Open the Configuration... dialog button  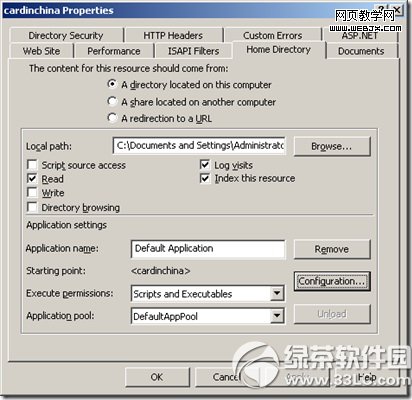(332, 281)
